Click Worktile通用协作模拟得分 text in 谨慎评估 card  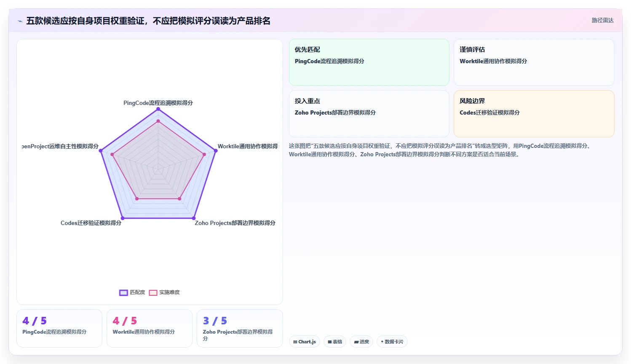pyautogui.click(x=493, y=61)
